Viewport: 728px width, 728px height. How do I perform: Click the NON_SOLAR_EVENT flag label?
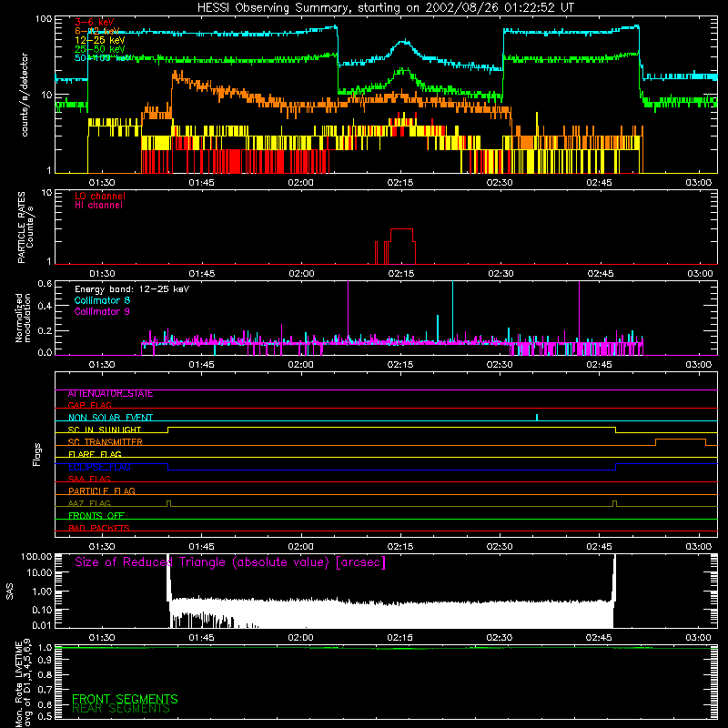click(110, 418)
